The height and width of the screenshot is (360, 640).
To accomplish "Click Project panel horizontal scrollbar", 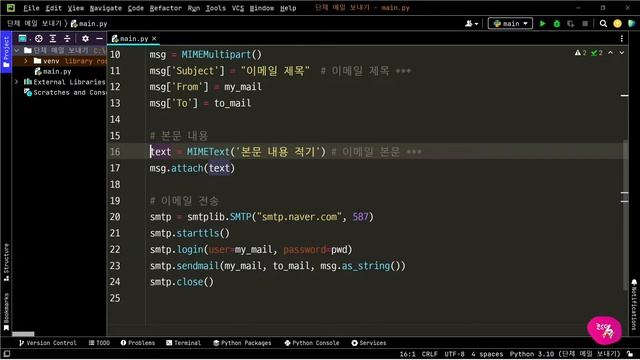I will click(x=23, y=334).
